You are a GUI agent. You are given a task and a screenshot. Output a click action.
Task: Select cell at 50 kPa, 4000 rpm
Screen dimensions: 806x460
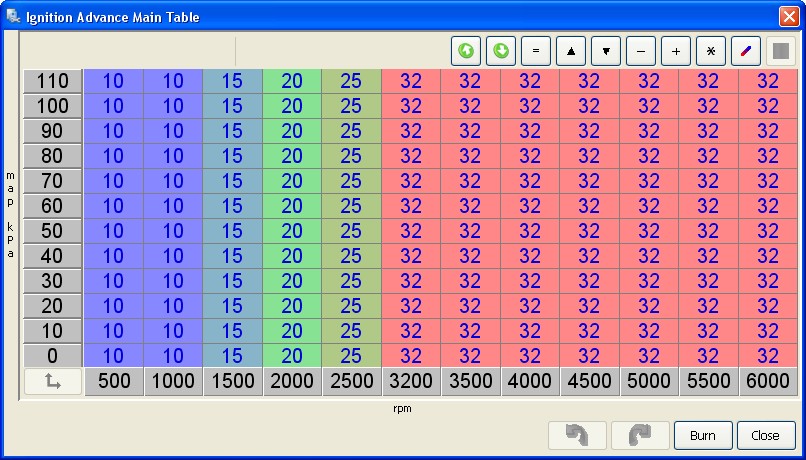(x=530, y=231)
